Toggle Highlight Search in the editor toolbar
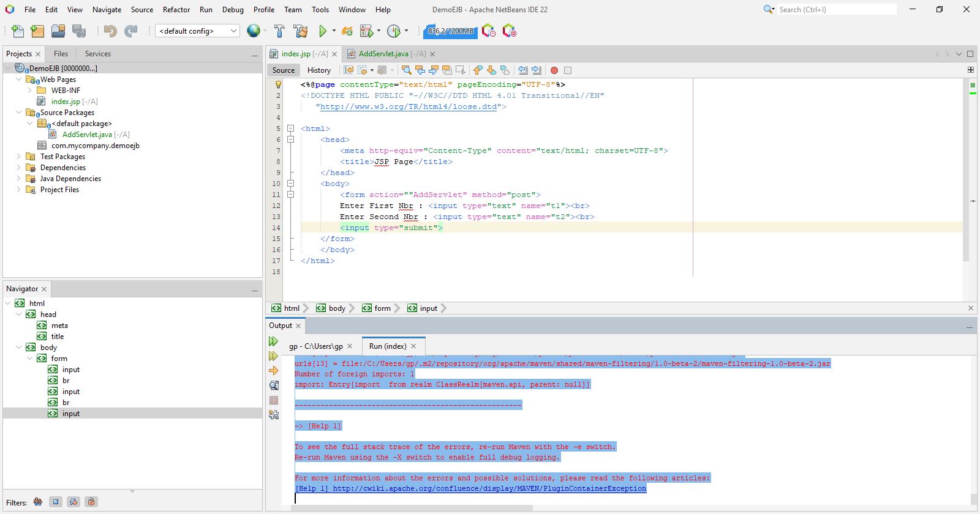Image resolution: width=980 pixels, height=514 pixels. coord(447,70)
